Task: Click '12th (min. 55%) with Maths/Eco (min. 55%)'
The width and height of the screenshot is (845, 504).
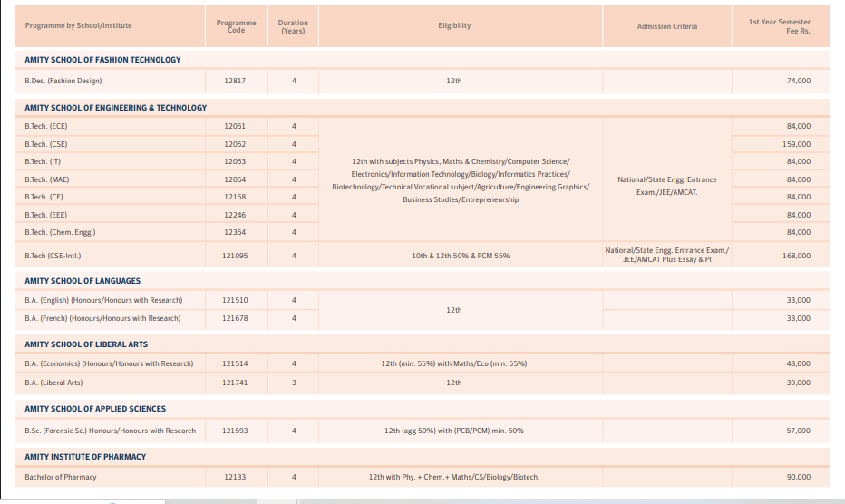Action: (x=454, y=363)
